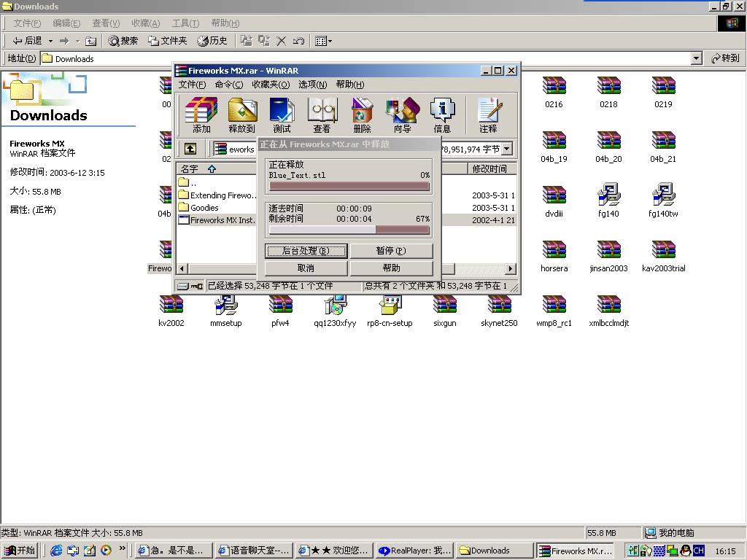The width and height of the screenshot is (747, 560).
Task: Select the 0216 archive in Downloads
Action: tap(554, 93)
